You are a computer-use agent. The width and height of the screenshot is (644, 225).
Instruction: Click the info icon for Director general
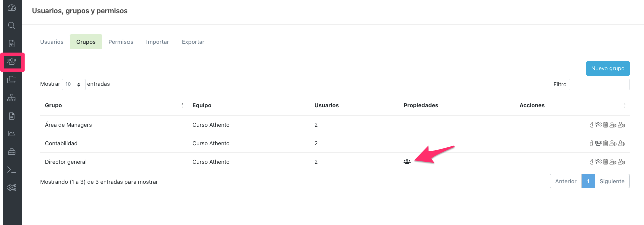point(592,162)
